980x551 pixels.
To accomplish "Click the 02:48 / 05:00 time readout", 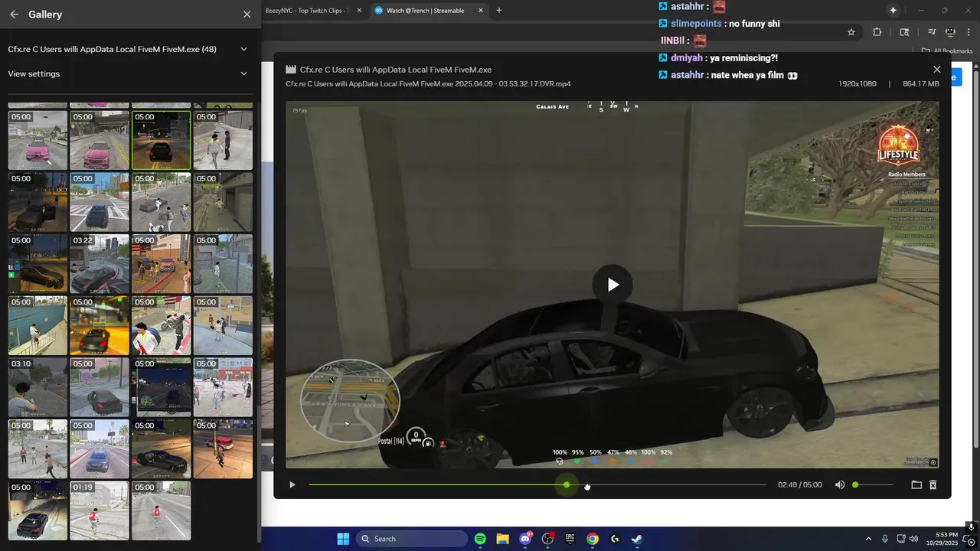I will pos(799,484).
